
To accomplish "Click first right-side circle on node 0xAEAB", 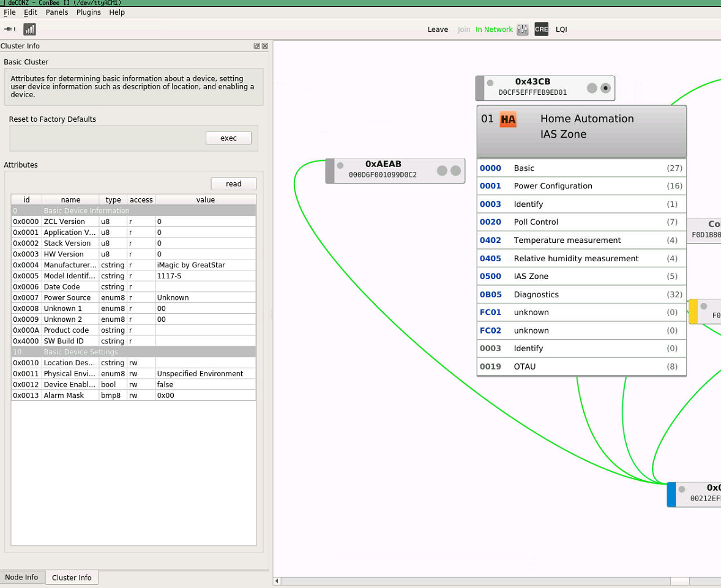I will 442,171.
